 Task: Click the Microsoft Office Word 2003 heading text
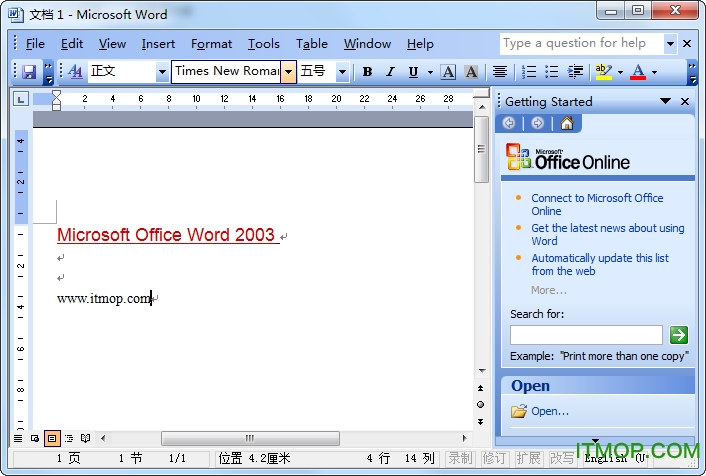(166, 235)
